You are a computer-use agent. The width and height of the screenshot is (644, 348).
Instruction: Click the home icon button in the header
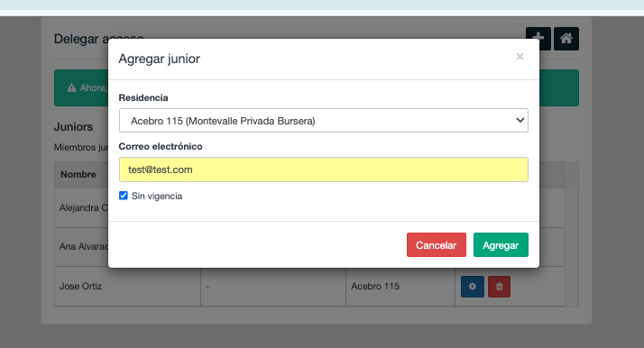click(566, 39)
